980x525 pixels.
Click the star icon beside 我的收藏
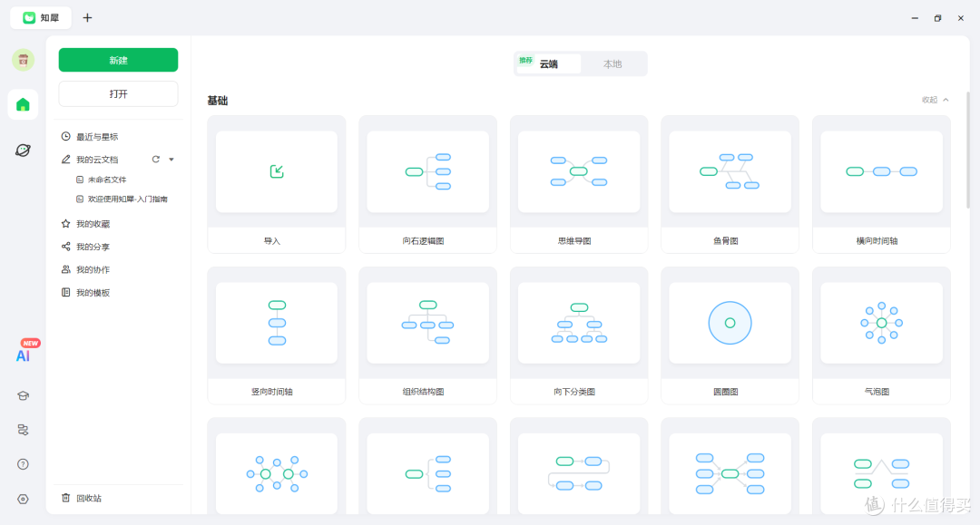tap(65, 223)
